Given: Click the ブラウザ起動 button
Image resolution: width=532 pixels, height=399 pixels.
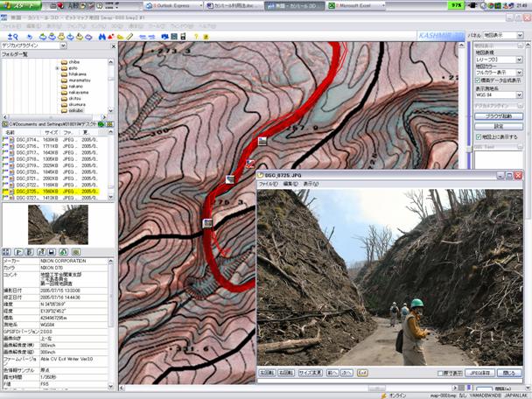Looking at the screenshot, I should pyautogui.click(x=498, y=115).
